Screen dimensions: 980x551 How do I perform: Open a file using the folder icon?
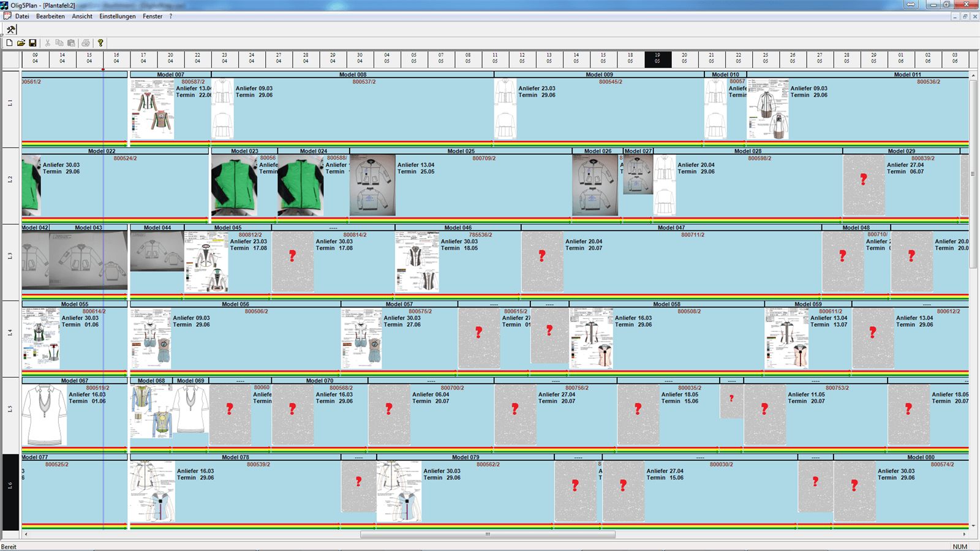coord(21,43)
